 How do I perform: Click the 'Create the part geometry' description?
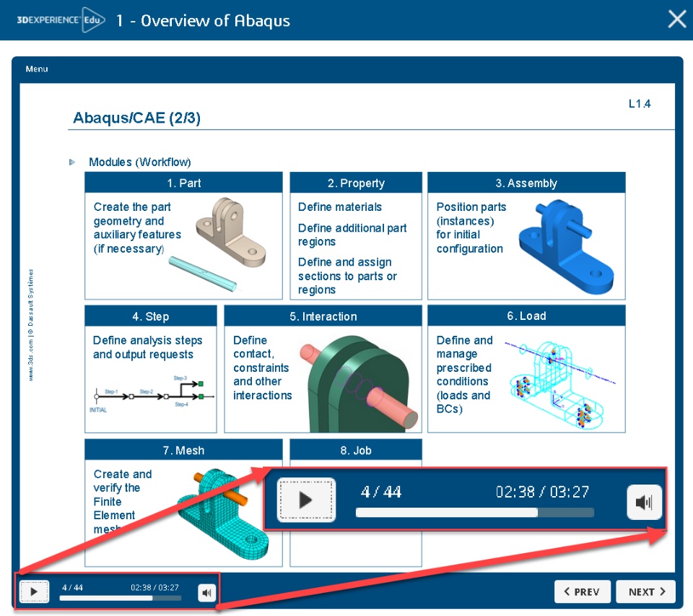(137, 227)
